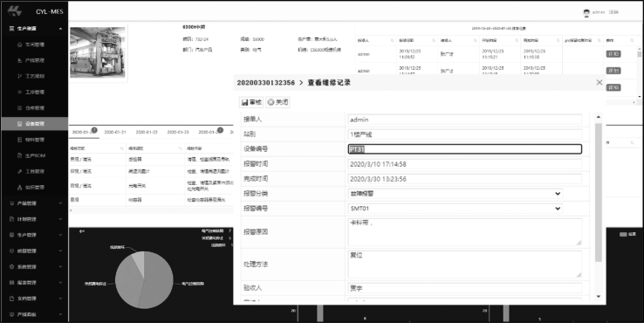The height and width of the screenshot is (323, 644).
Task: Click search icon in 维修方式 column header
Action: (122, 148)
